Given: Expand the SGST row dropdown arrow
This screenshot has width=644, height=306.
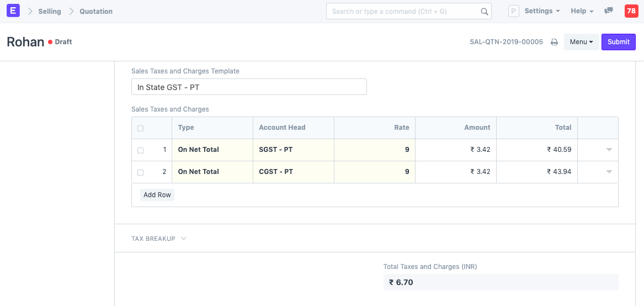Looking at the screenshot, I should click(609, 150).
